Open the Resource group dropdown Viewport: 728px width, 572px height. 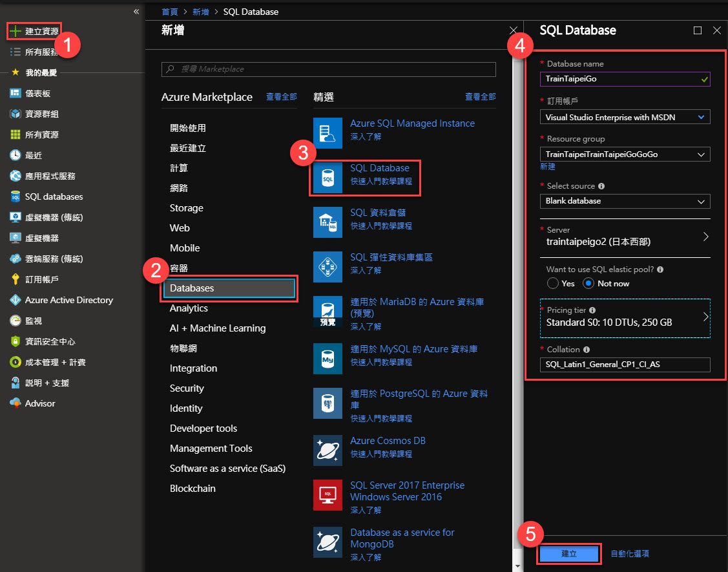625,154
